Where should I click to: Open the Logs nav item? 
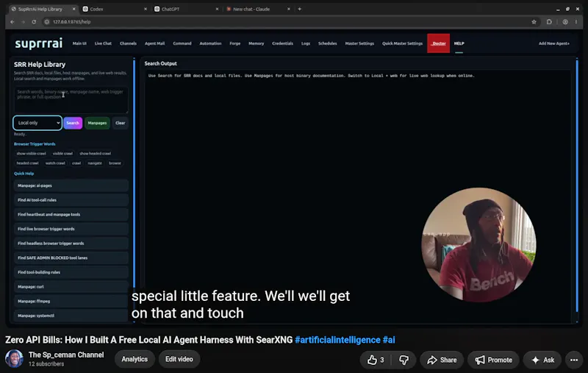point(306,43)
